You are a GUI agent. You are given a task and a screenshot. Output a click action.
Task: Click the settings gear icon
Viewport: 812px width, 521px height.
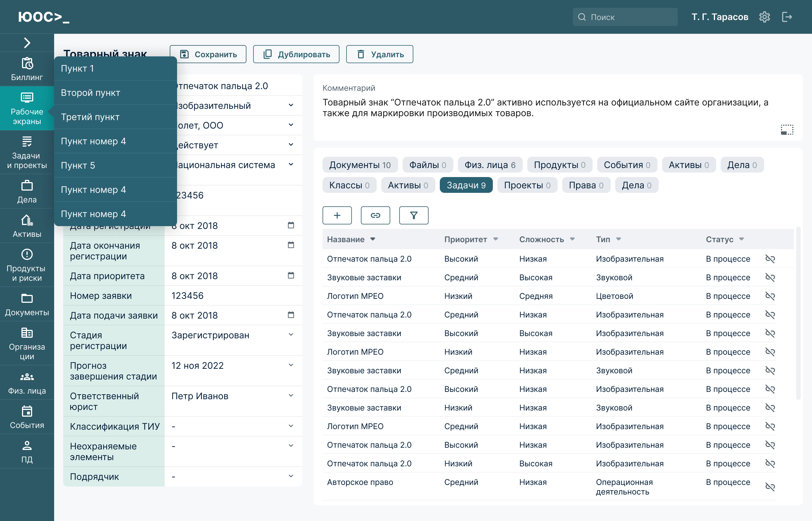click(x=764, y=17)
